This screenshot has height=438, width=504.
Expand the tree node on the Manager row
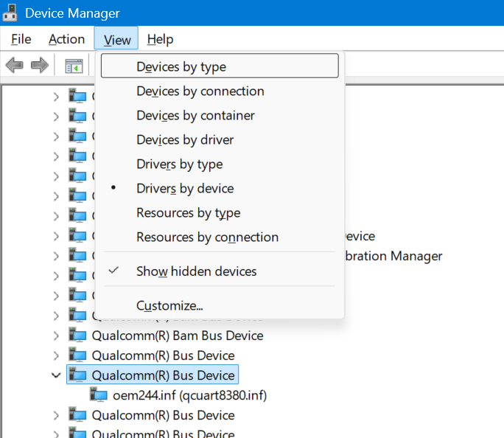56,256
